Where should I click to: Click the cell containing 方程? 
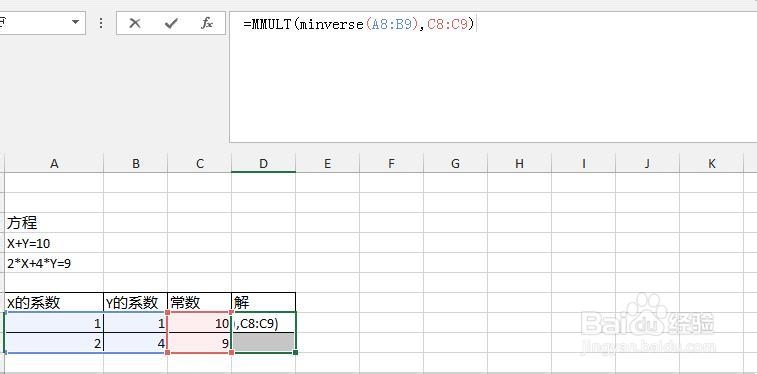pyautogui.click(x=54, y=223)
